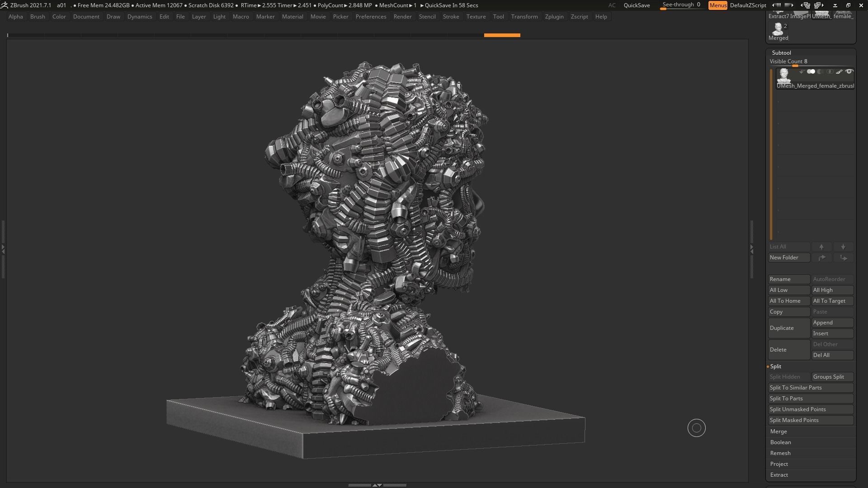Adjust the See-through slider
Viewport: 868px width, 488px height.
[681, 5]
